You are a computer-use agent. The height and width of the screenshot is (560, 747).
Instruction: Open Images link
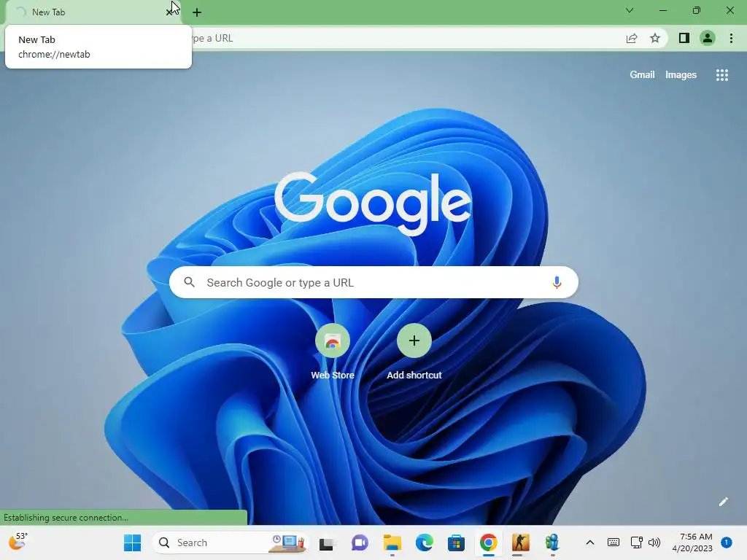coord(681,75)
